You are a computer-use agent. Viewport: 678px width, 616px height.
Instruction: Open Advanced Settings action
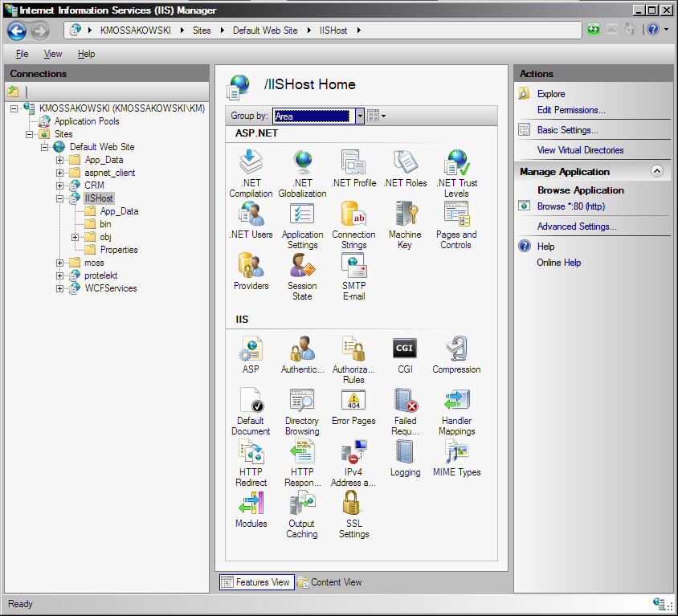point(577,226)
